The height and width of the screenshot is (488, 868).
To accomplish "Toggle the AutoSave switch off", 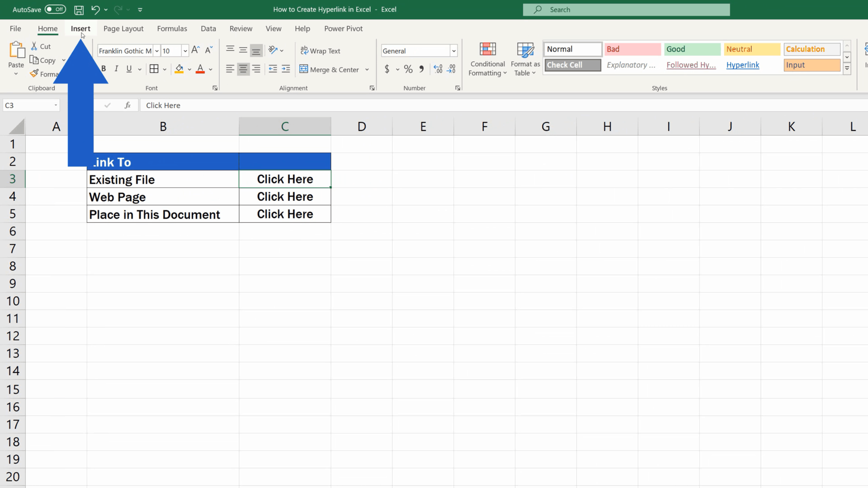I will coord(54,9).
